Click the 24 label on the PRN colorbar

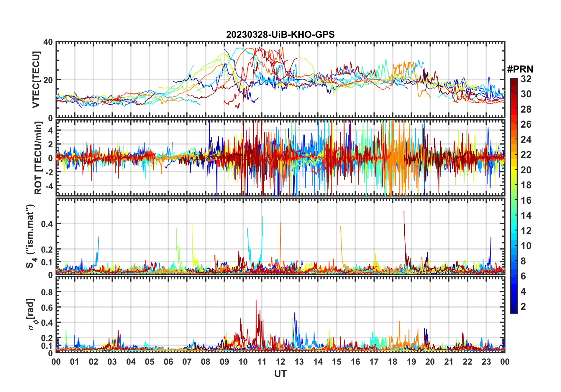tap(526, 140)
